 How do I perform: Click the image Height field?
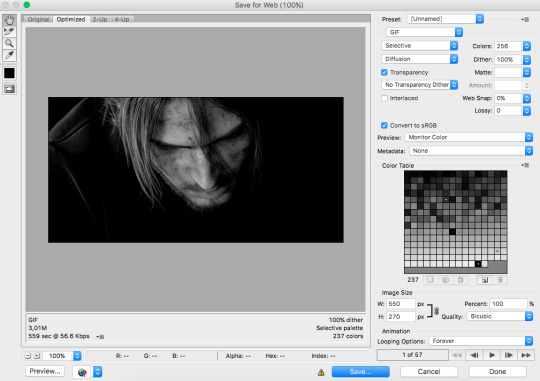(401, 316)
